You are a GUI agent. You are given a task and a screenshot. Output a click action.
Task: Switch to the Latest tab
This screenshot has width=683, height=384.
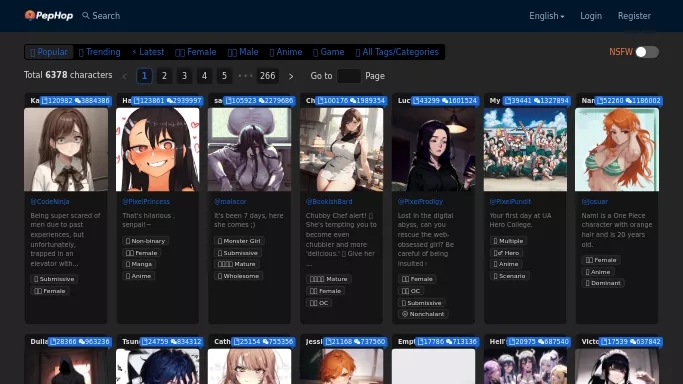(148, 52)
